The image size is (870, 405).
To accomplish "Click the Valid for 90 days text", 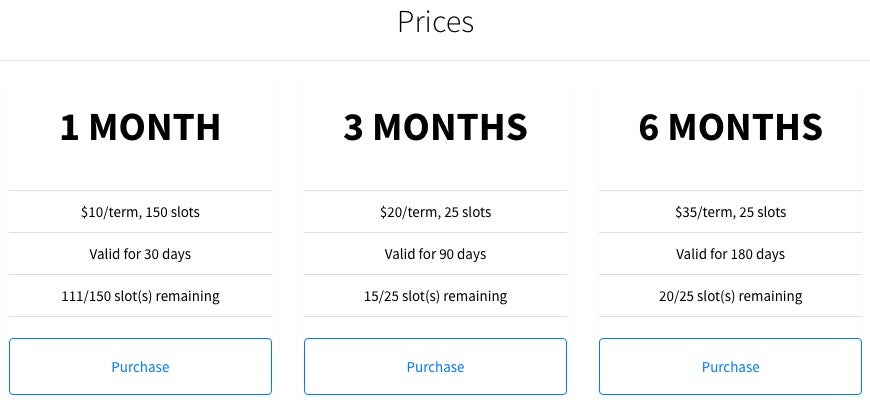I will 435,254.
